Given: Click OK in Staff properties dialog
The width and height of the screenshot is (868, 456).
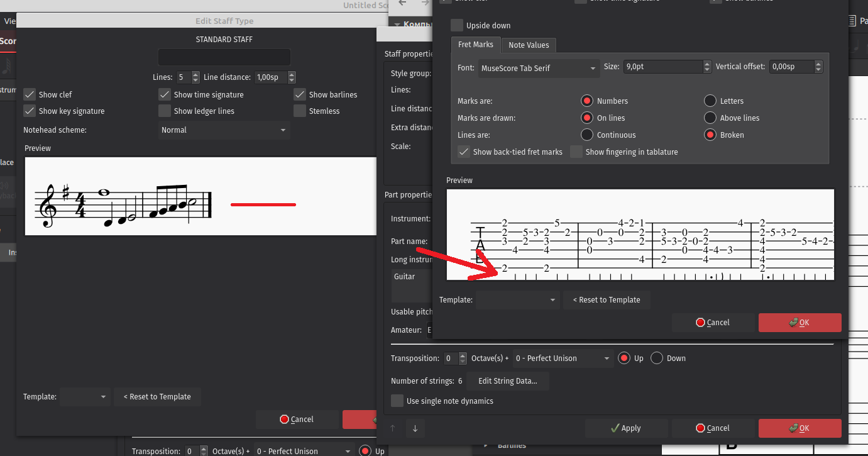Looking at the screenshot, I should [x=799, y=428].
